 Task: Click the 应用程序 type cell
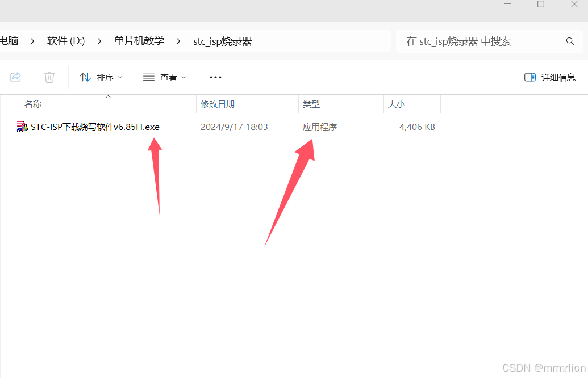(319, 127)
